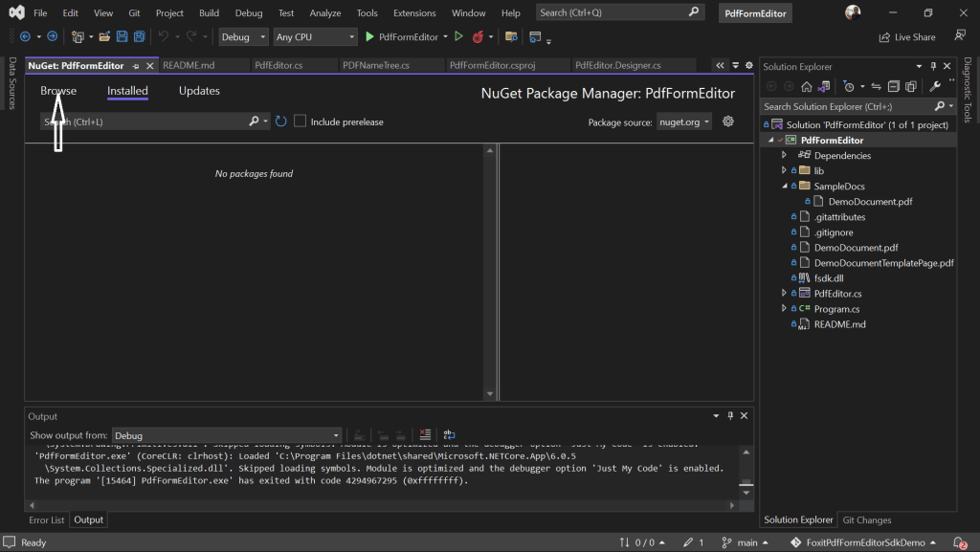Enable Include prerelease checkbox
The image size is (980, 552).
point(300,121)
